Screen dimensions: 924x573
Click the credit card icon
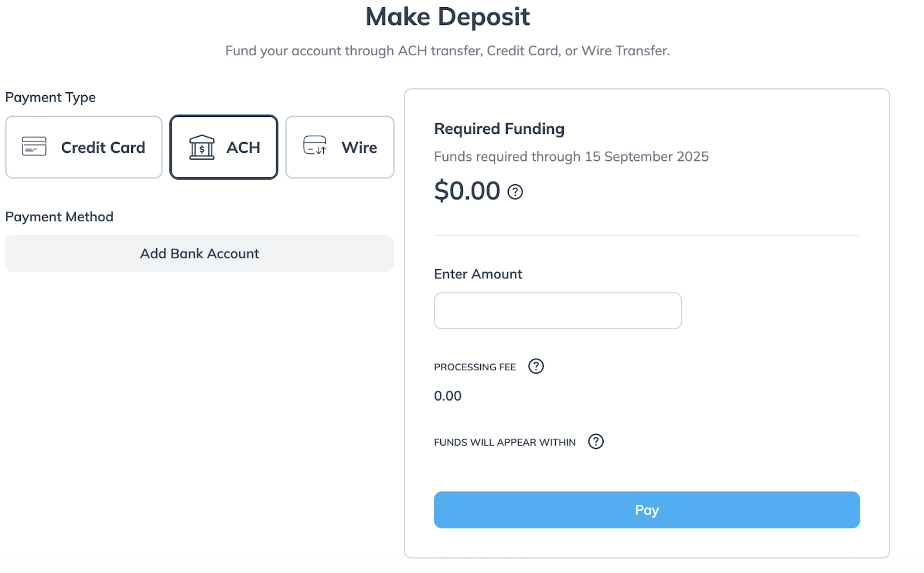[34, 147]
